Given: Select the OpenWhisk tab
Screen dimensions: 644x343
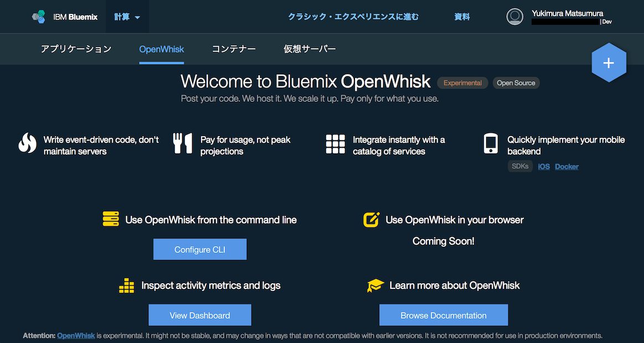Looking at the screenshot, I should (x=161, y=49).
